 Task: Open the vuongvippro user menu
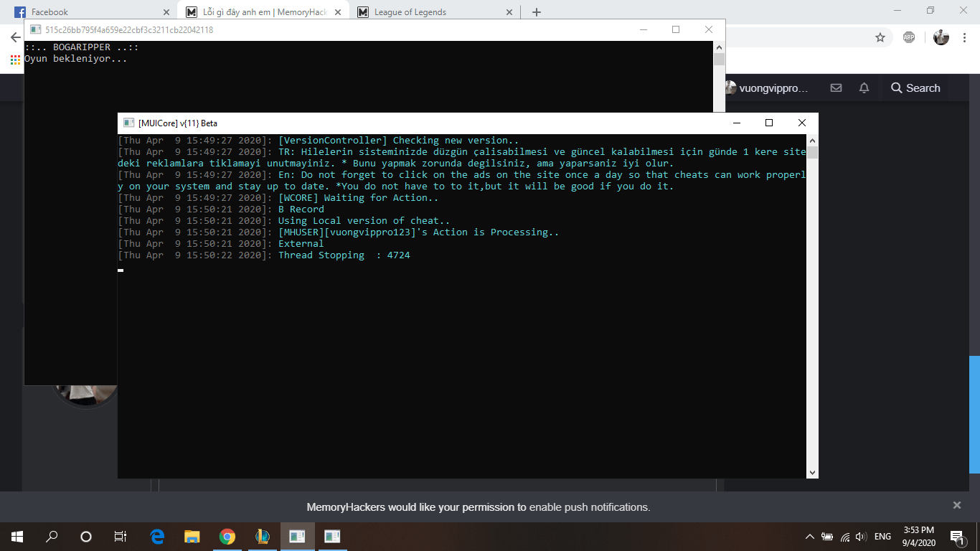(766, 88)
